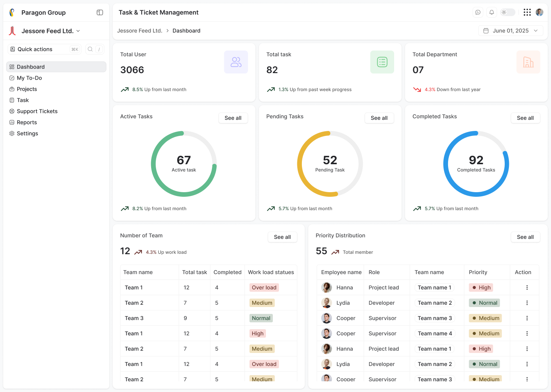Open the Quick actions menu
Image resolution: width=551 pixels, height=392 pixels.
click(x=44, y=49)
